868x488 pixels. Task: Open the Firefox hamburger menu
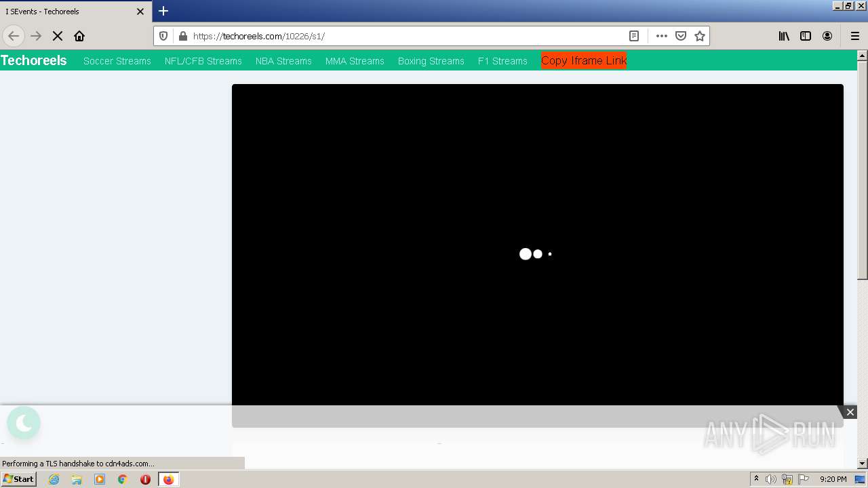tap(855, 36)
